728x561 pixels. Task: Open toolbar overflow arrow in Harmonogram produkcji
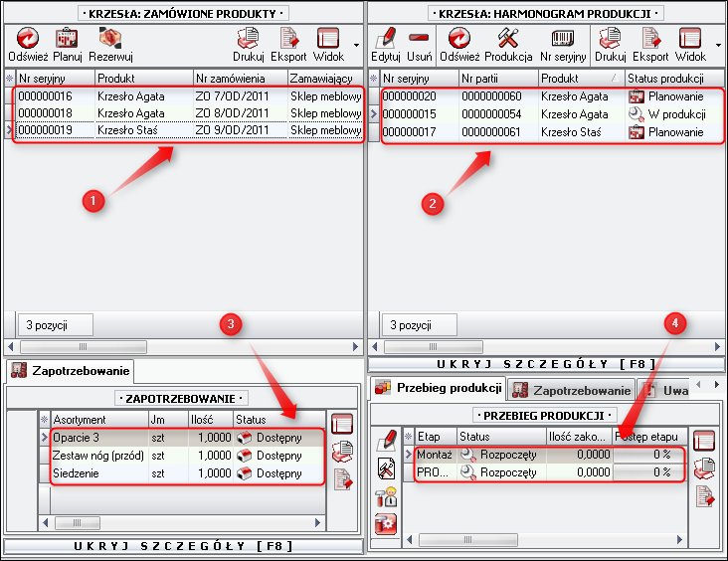[x=718, y=45]
